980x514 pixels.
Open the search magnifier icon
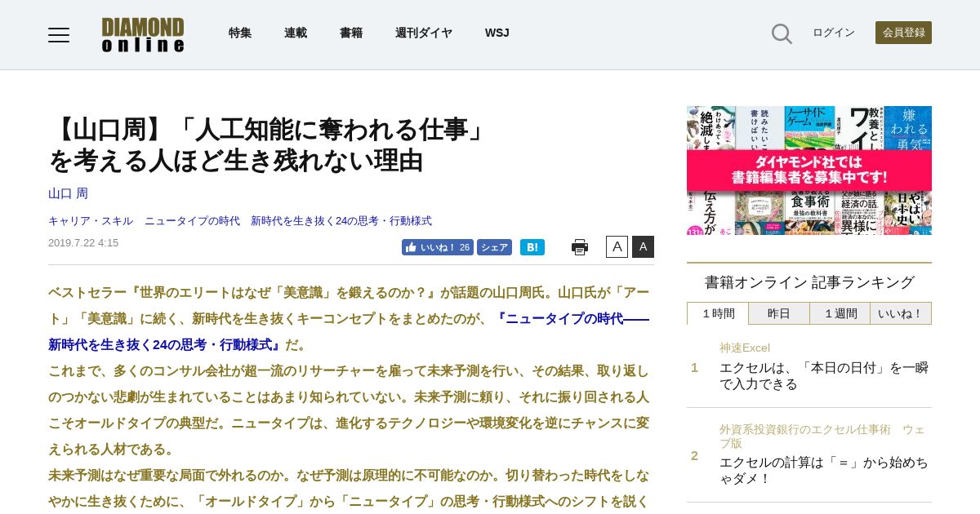pos(782,33)
